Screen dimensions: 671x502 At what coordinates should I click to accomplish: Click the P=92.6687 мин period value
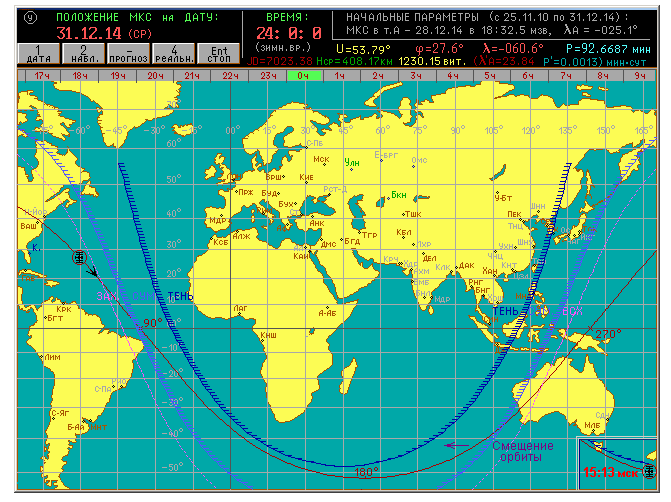pos(609,49)
